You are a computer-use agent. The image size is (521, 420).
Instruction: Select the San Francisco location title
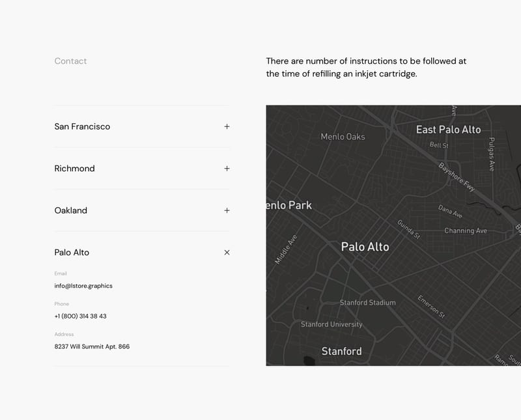click(x=82, y=127)
